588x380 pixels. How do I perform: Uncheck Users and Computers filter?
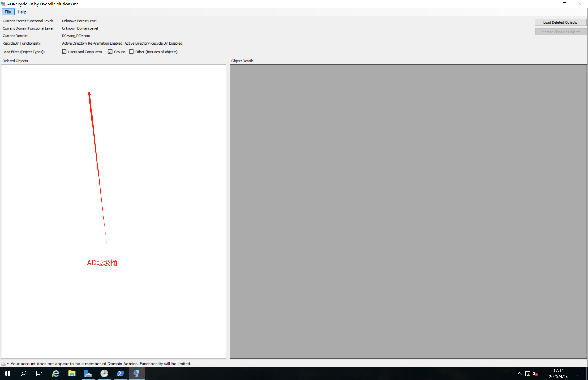pyautogui.click(x=64, y=52)
